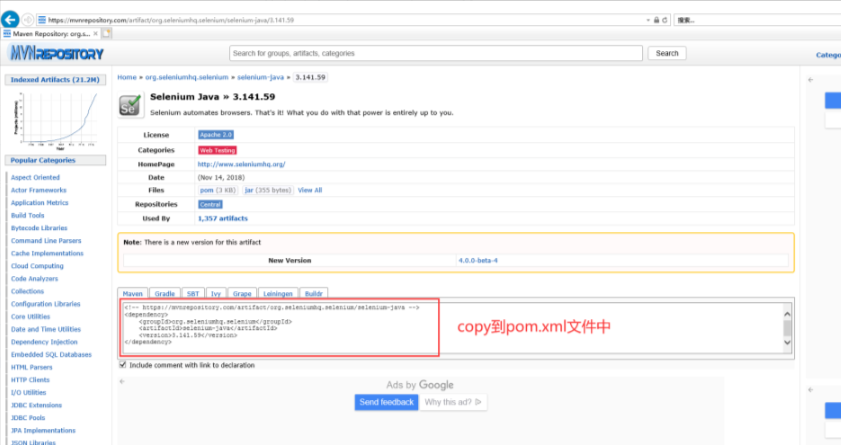Open Code Analyzers category
This screenshot has height=445, width=841.
point(34,279)
